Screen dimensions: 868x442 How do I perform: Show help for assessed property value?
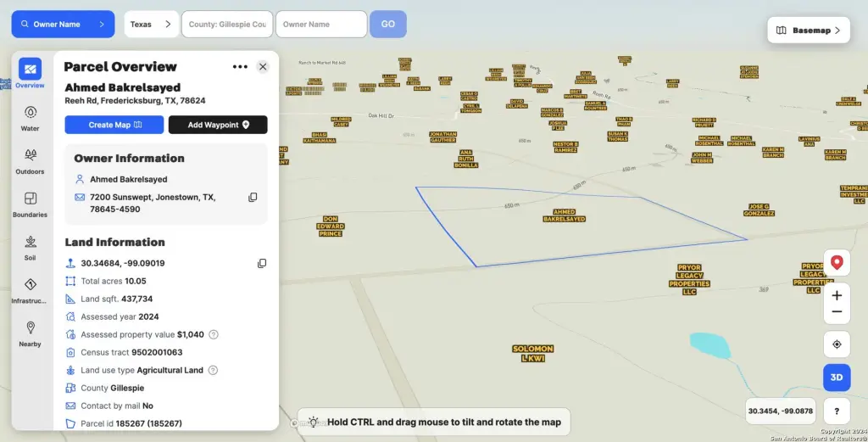[214, 334]
